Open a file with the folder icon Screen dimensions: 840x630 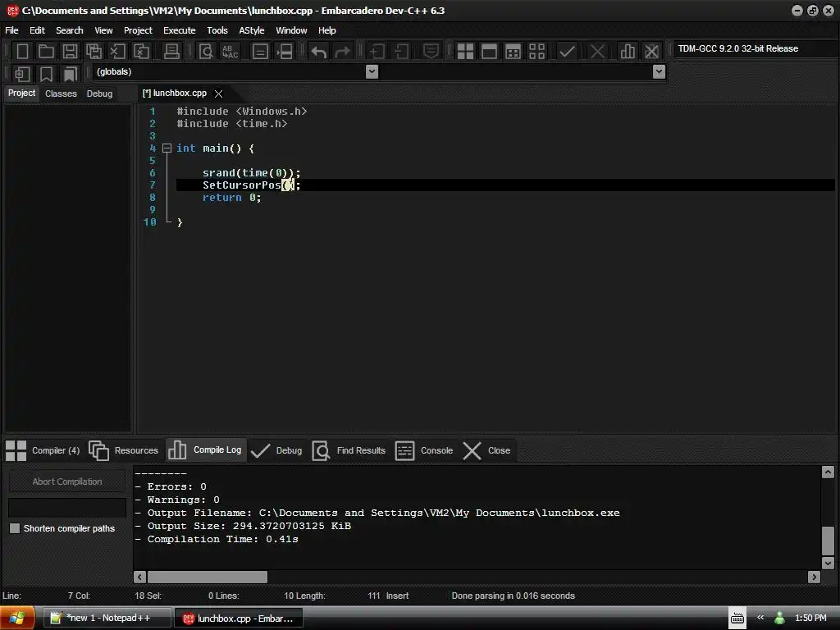coord(46,52)
